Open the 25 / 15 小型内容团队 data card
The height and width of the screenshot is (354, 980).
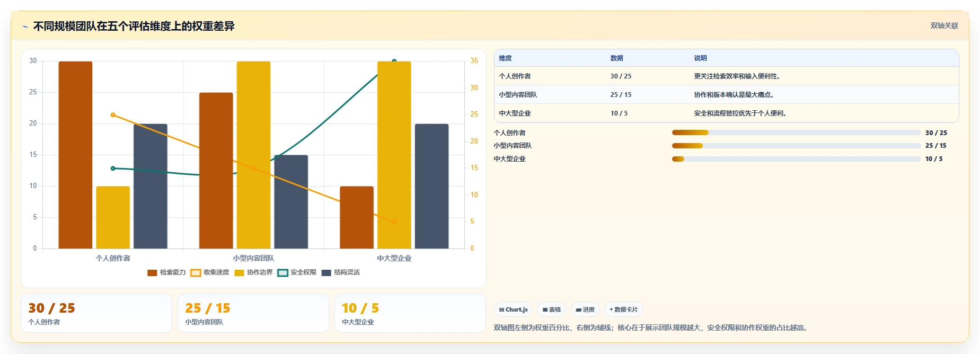coord(253,313)
